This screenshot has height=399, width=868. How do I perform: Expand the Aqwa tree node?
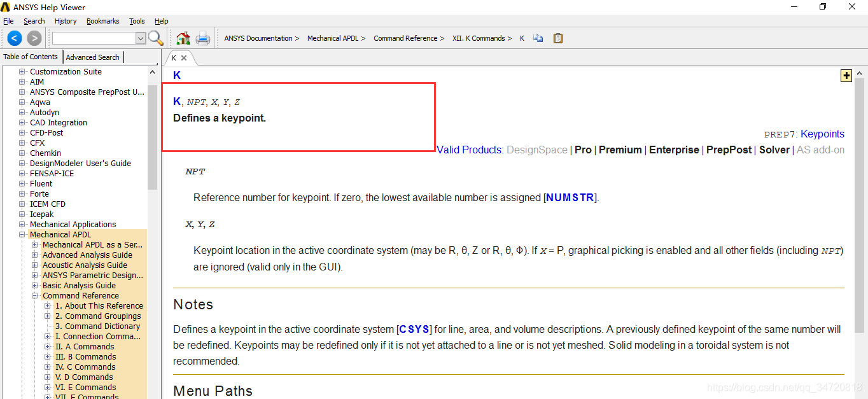(22, 102)
